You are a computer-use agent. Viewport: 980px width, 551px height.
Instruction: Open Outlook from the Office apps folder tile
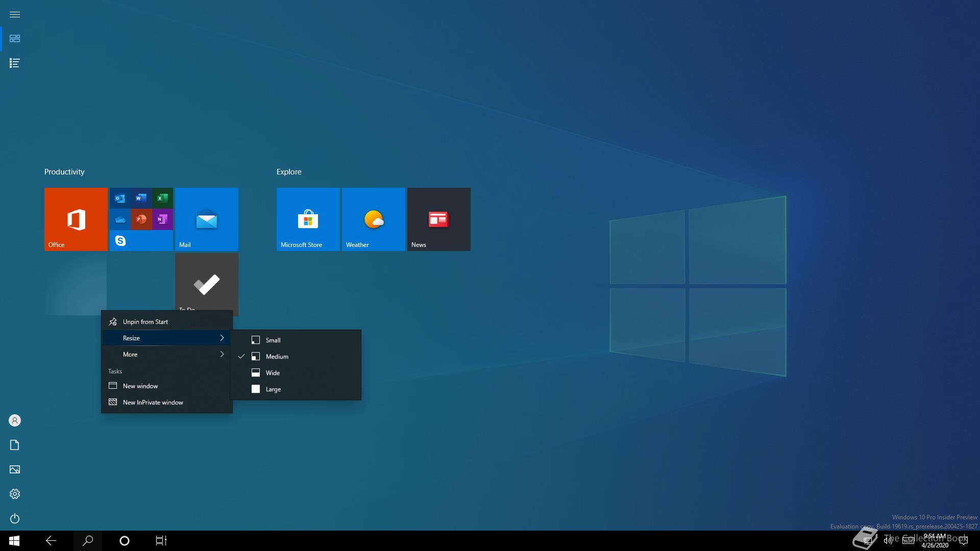click(x=120, y=198)
